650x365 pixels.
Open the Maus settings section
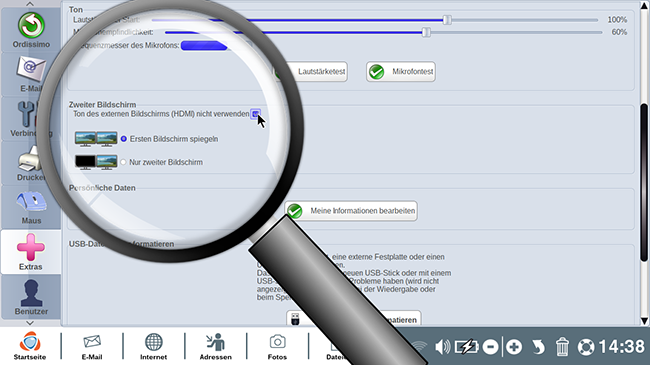tap(31, 207)
